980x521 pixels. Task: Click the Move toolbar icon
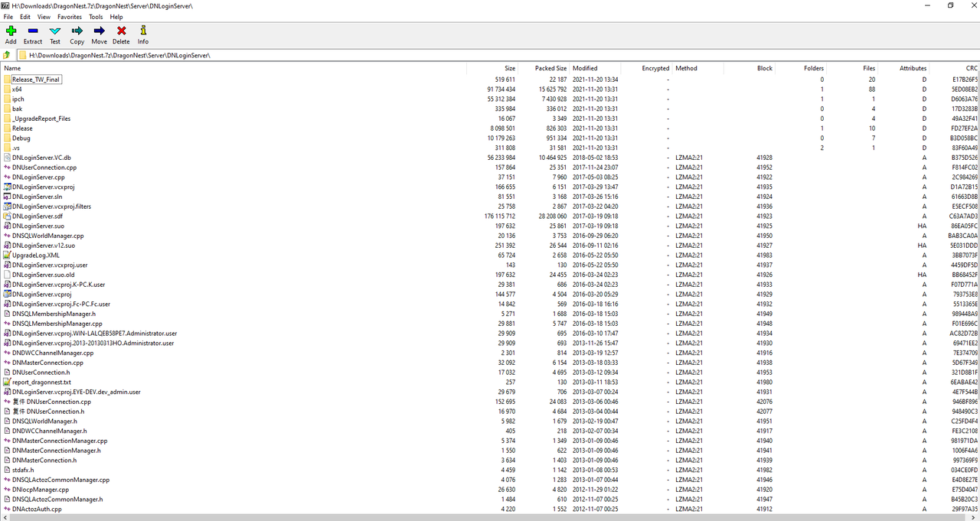(100, 31)
